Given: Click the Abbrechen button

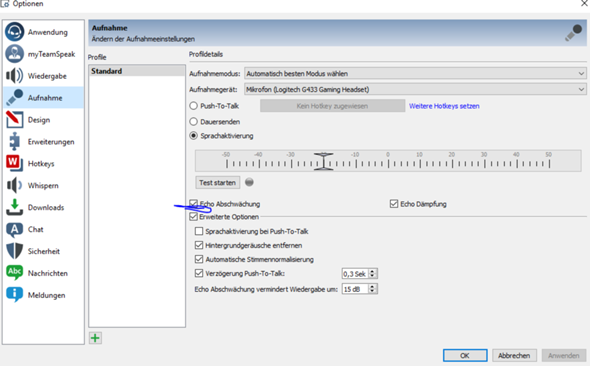Looking at the screenshot, I should [x=514, y=355].
